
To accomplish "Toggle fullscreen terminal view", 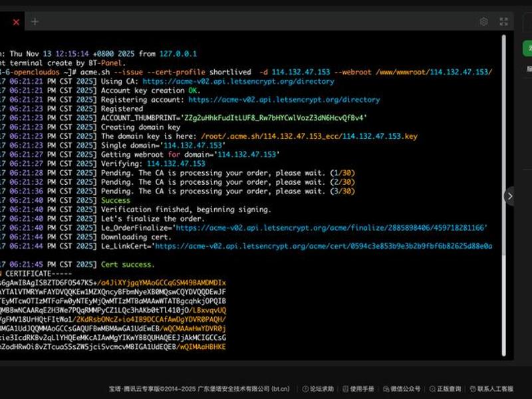I will pyautogui.click(x=504, y=22).
